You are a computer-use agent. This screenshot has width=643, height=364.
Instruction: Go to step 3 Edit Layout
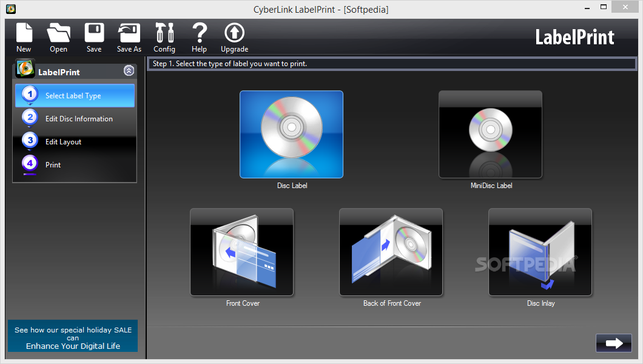coord(75,141)
